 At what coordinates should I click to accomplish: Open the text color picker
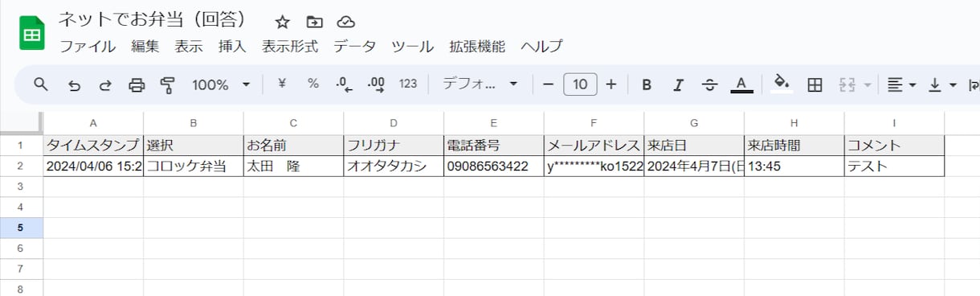pyautogui.click(x=741, y=84)
